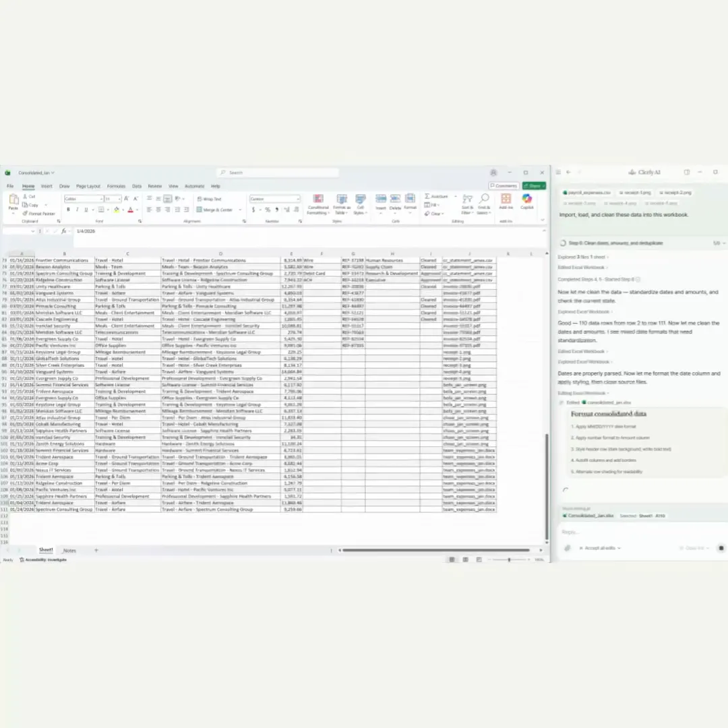Open the Comments button
728x728 pixels.
pyautogui.click(x=504, y=185)
